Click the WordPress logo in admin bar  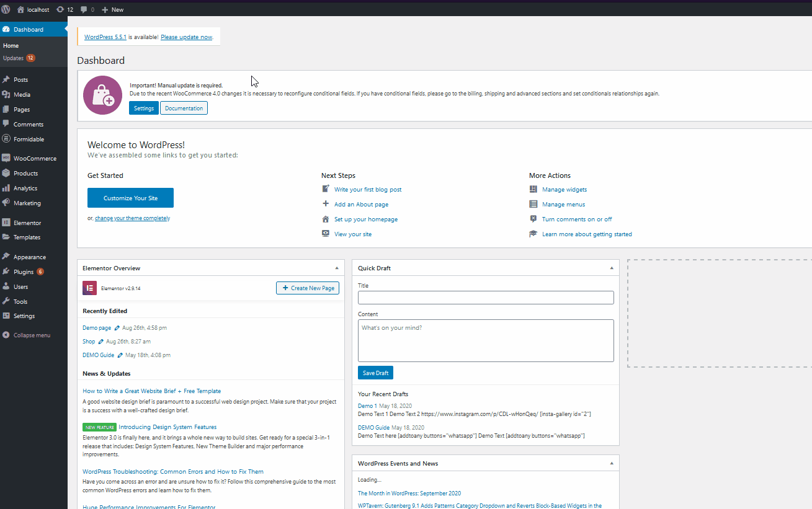pyautogui.click(x=6, y=9)
